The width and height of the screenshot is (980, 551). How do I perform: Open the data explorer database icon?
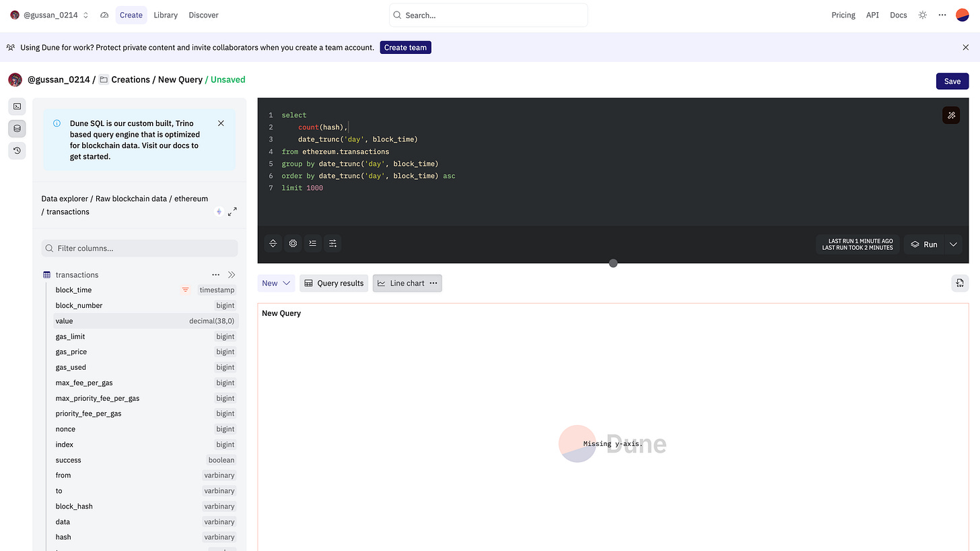point(17,129)
